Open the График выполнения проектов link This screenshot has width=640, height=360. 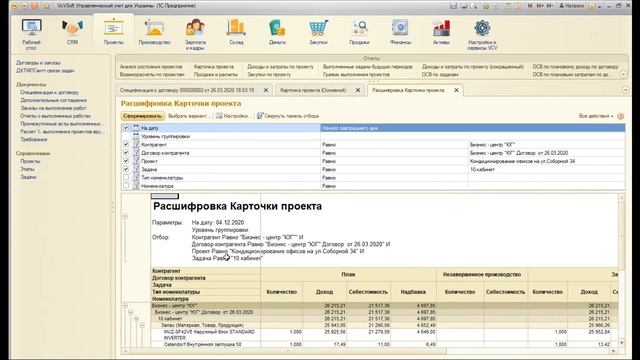tap(356, 75)
